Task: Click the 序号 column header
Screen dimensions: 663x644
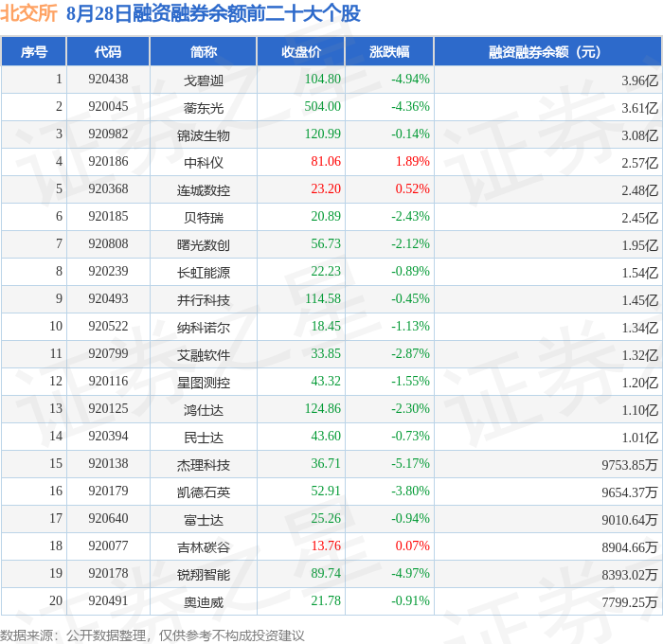Action: point(34,51)
